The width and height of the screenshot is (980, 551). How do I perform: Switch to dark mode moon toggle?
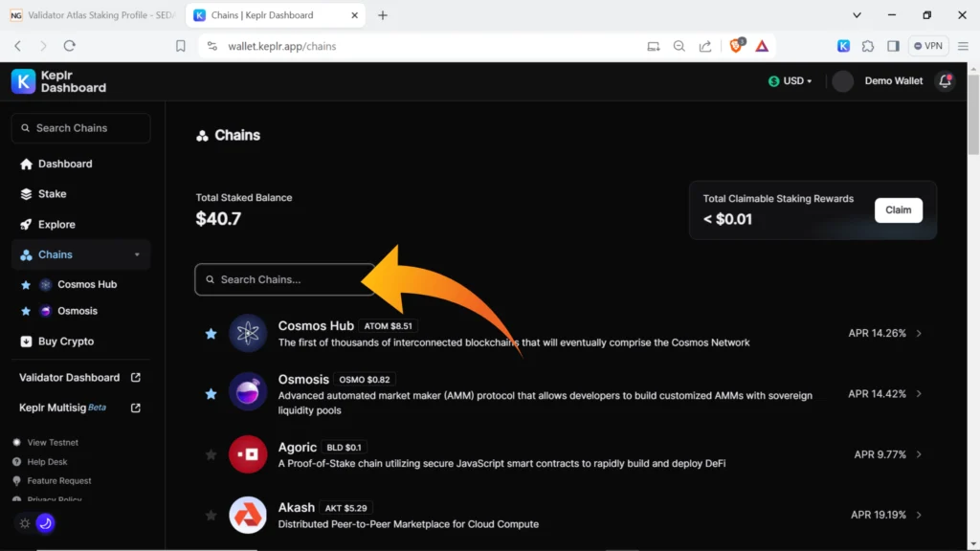(45, 523)
